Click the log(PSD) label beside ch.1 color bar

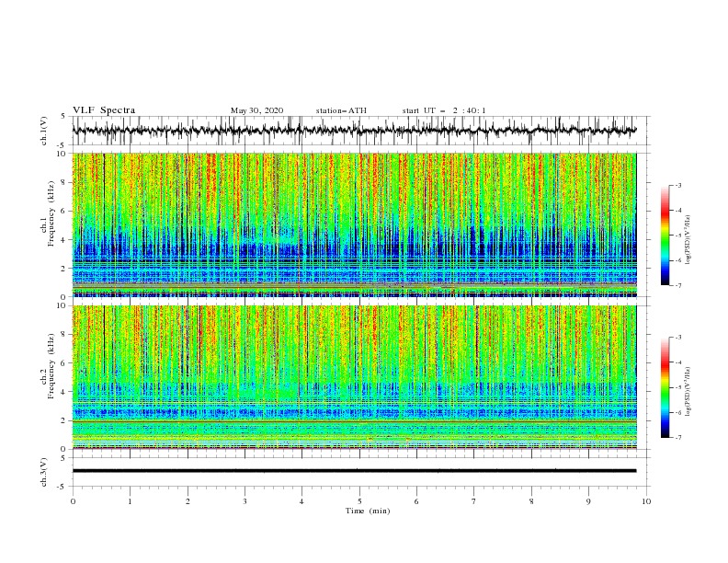[x=688, y=240]
